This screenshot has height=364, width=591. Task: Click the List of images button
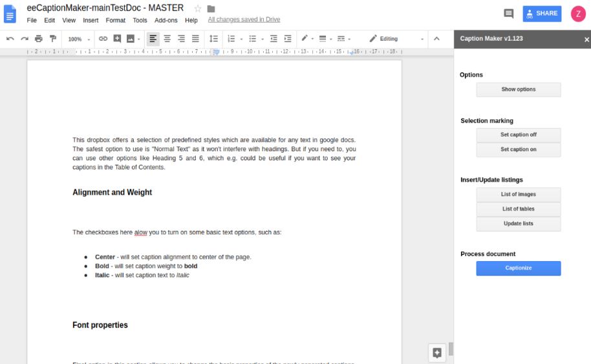click(x=518, y=195)
